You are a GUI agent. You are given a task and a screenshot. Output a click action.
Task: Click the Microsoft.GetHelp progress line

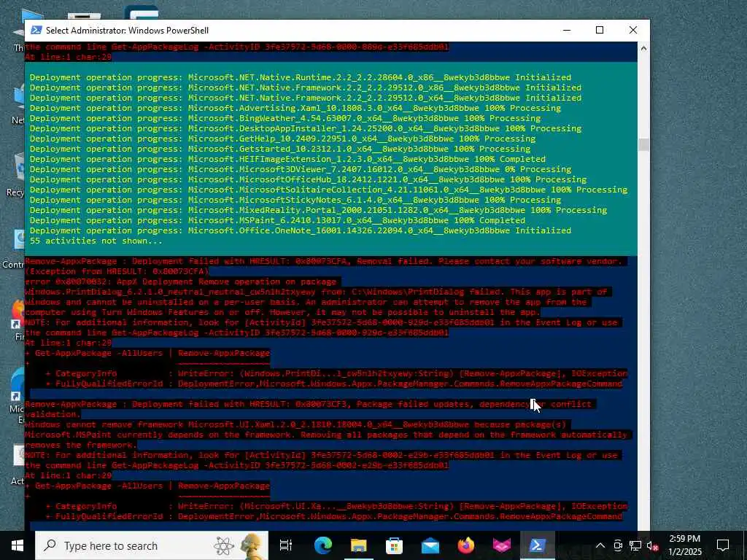283,139
